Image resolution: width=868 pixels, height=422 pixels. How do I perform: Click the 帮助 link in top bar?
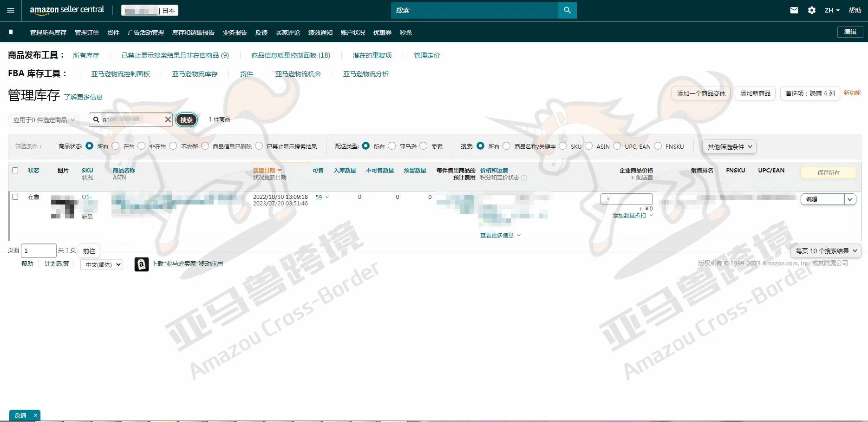pyautogui.click(x=855, y=10)
